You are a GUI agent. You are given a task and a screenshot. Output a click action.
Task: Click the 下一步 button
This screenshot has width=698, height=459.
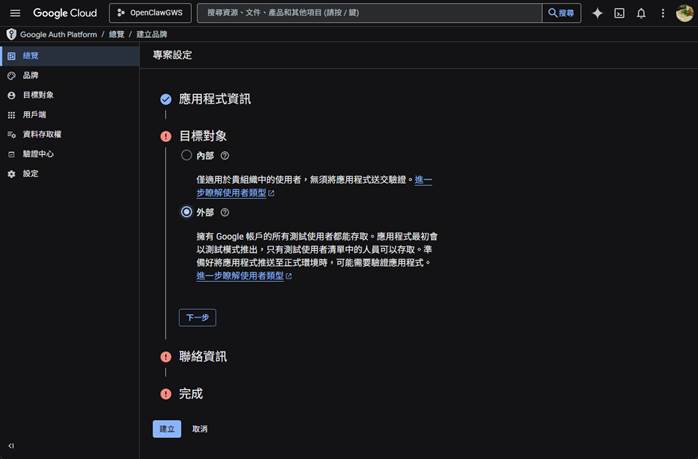tap(197, 318)
